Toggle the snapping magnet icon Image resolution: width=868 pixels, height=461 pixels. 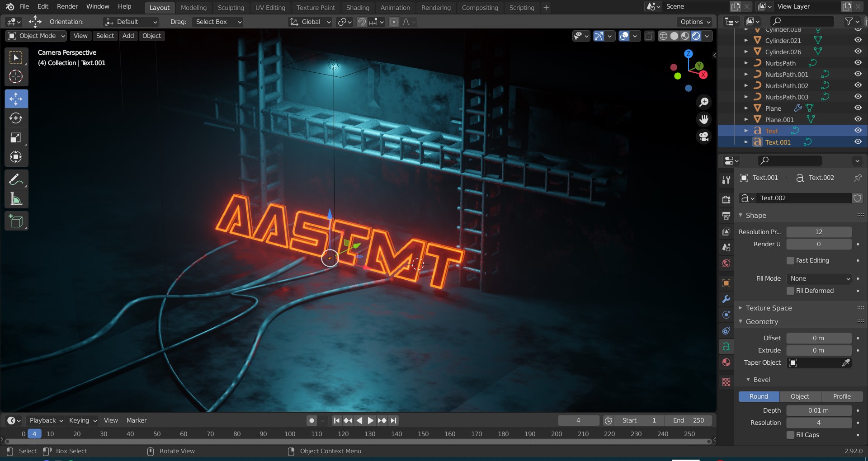(361, 22)
